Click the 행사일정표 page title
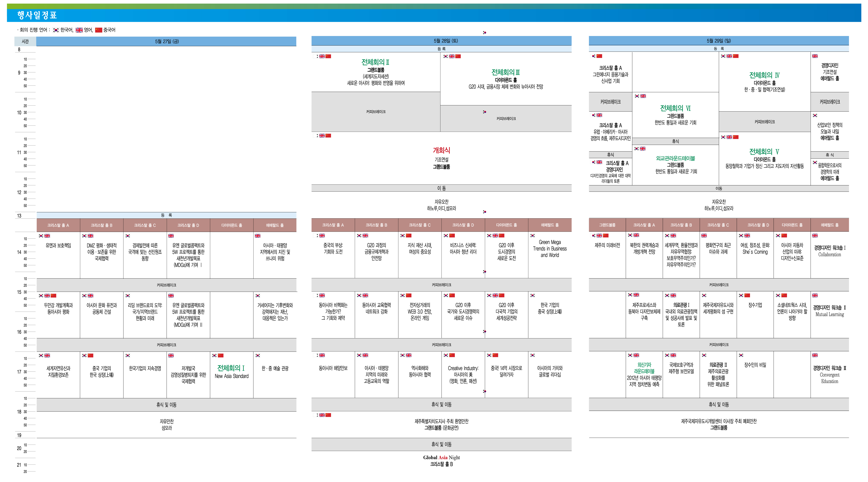868x482 pixels. coord(37,15)
